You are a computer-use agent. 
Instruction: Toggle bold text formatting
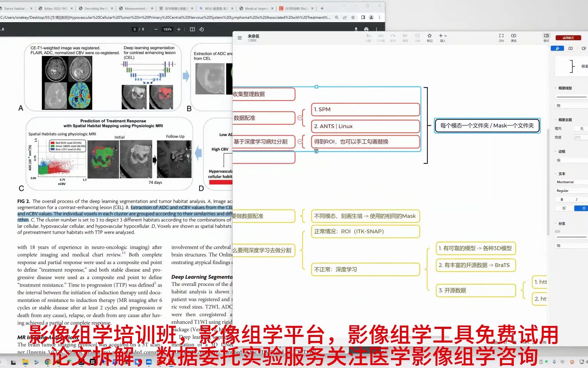[562, 200]
